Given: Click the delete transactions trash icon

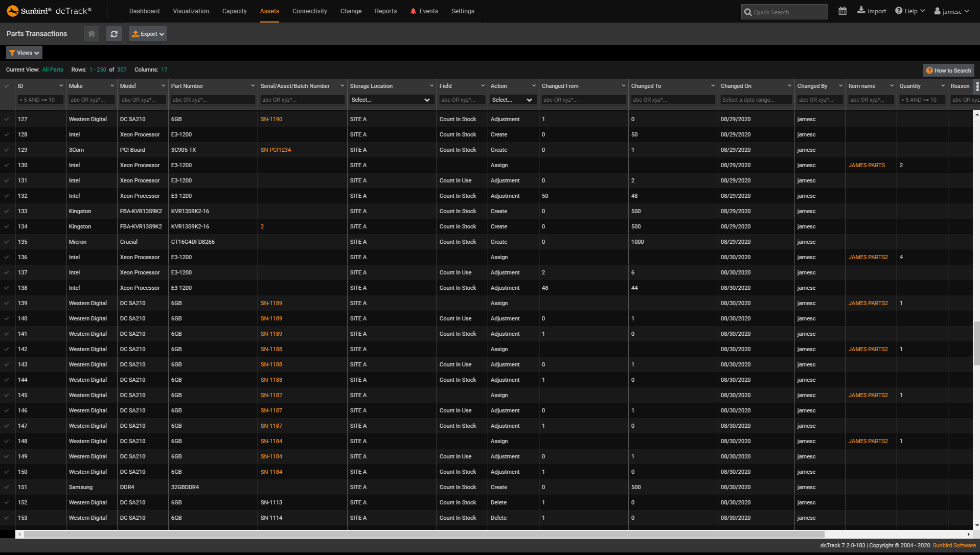Looking at the screenshot, I should 92,34.
